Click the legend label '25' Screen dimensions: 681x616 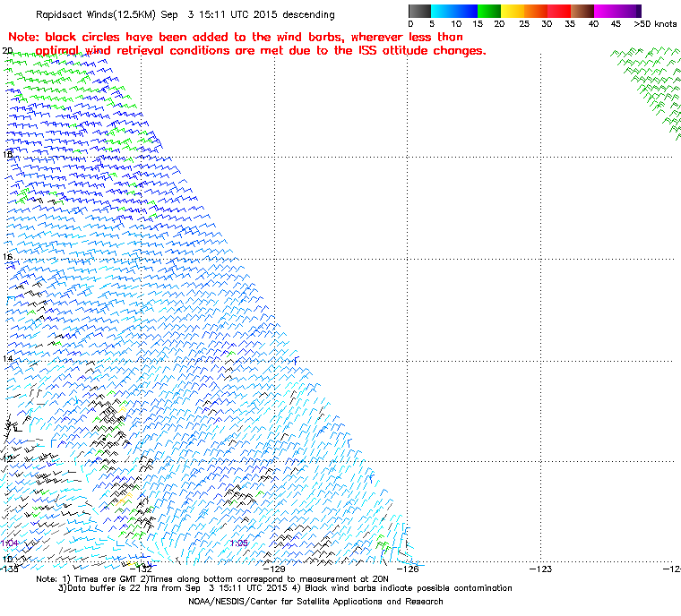point(524,24)
